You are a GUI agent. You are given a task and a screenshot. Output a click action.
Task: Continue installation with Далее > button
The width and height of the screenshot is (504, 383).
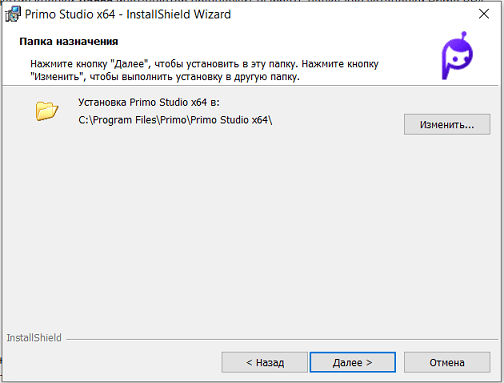(x=353, y=362)
